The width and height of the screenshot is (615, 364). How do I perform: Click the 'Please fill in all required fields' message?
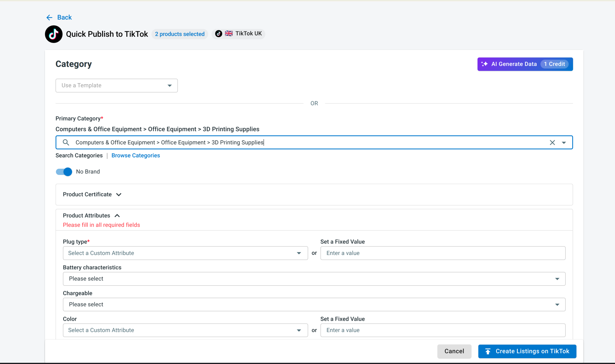click(x=101, y=225)
